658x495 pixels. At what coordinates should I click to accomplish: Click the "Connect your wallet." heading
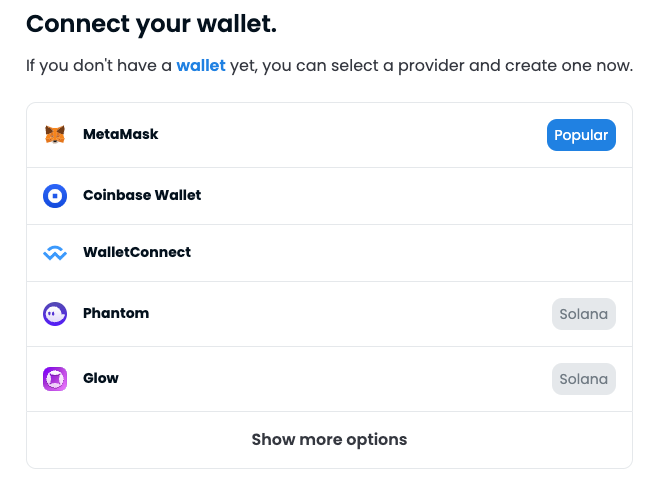[x=150, y=23]
